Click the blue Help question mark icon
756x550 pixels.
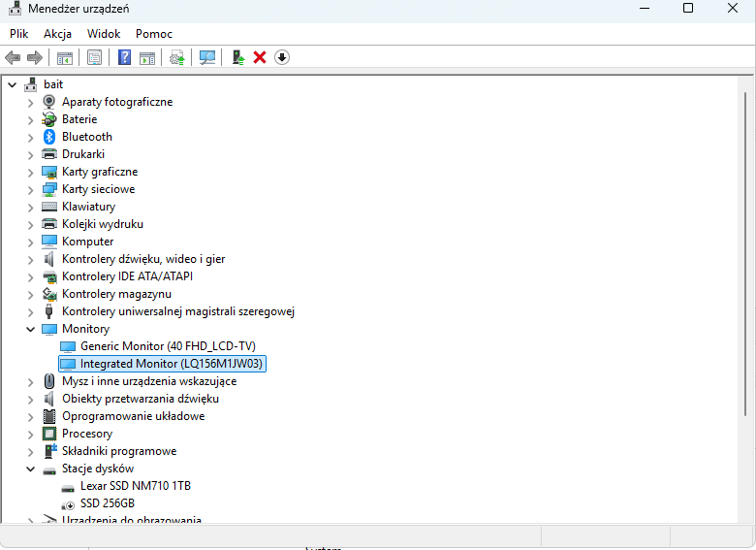click(x=124, y=58)
